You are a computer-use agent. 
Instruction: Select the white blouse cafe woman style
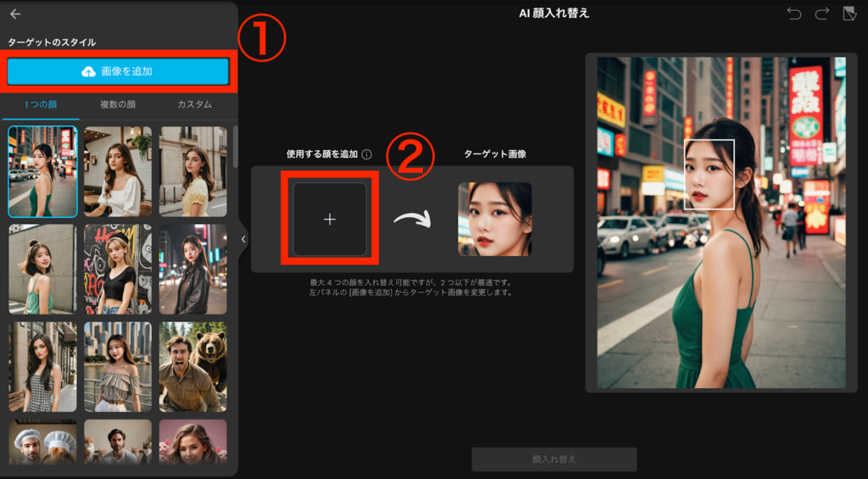click(118, 171)
